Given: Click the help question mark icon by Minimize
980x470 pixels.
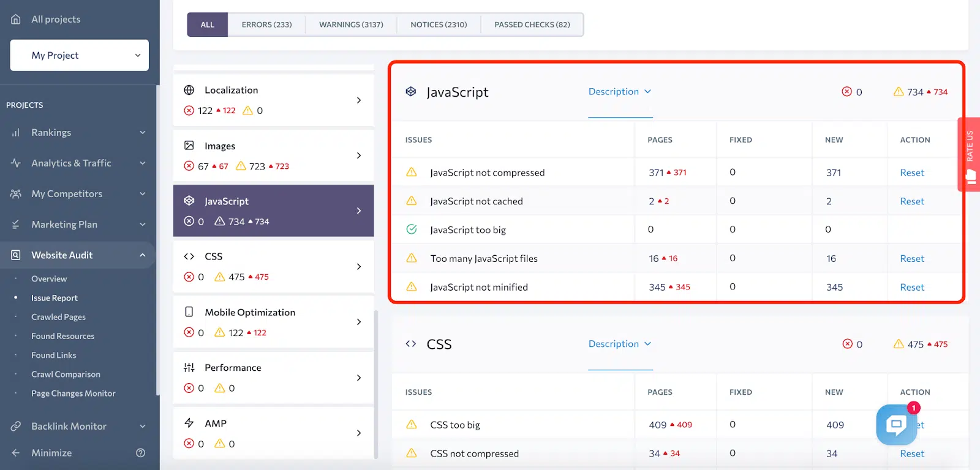Looking at the screenshot, I should (x=140, y=453).
